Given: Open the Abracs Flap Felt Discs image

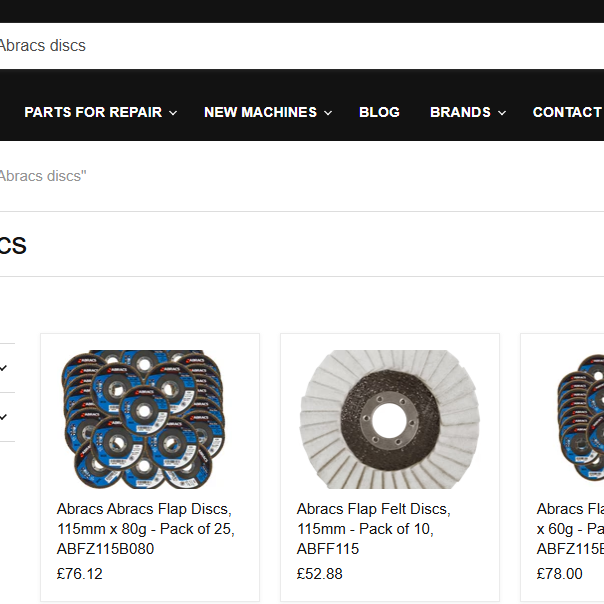Looking at the screenshot, I should coord(390,419).
